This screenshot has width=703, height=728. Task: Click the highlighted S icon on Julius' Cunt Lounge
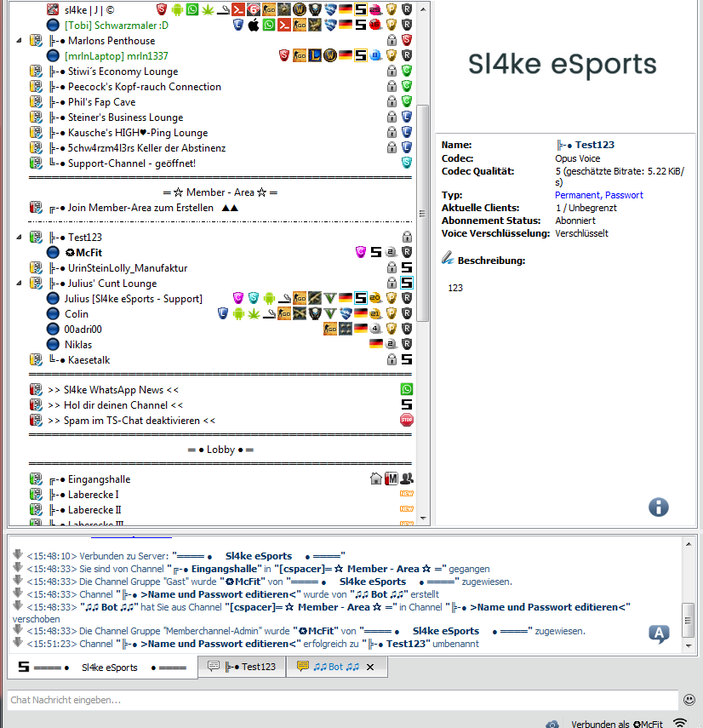click(407, 283)
